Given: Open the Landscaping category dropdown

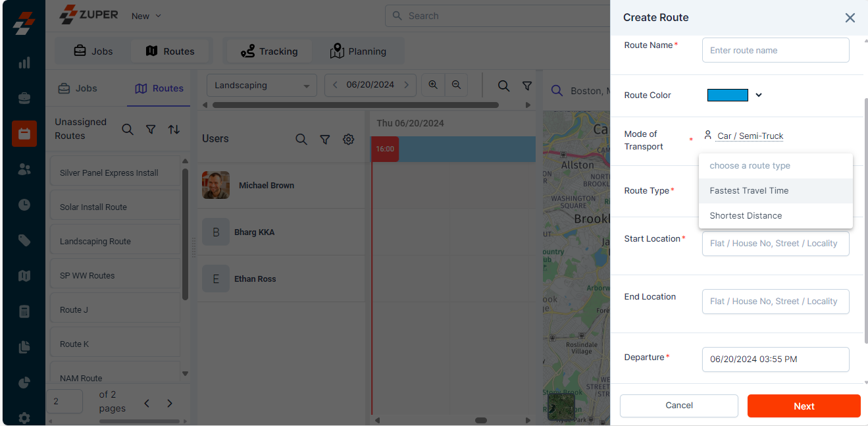Looking at the screenshot, I should (x=261, y=86).
